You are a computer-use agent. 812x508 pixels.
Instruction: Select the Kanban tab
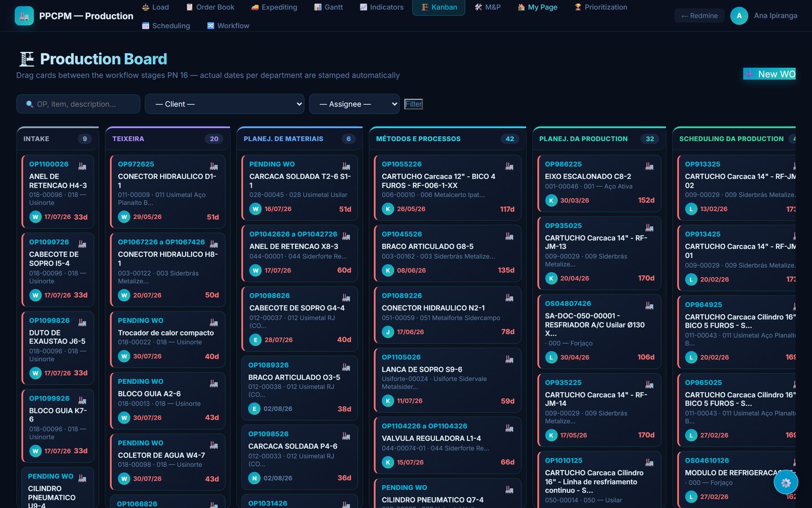point(439,7)
